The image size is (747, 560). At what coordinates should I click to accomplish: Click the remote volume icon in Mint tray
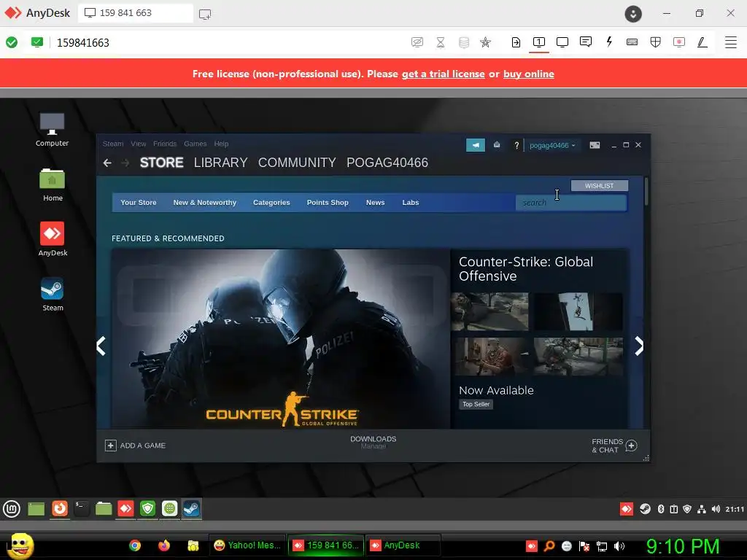(716, 509)
